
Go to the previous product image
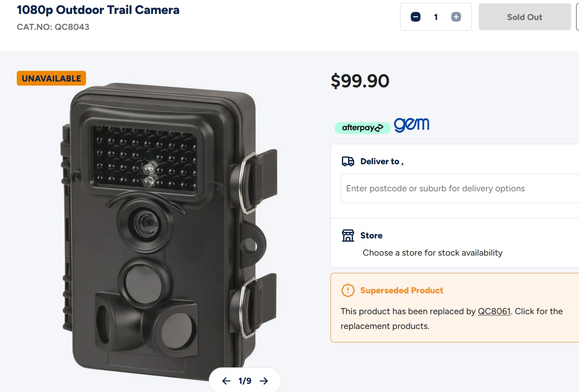click(x=226, y=381)
